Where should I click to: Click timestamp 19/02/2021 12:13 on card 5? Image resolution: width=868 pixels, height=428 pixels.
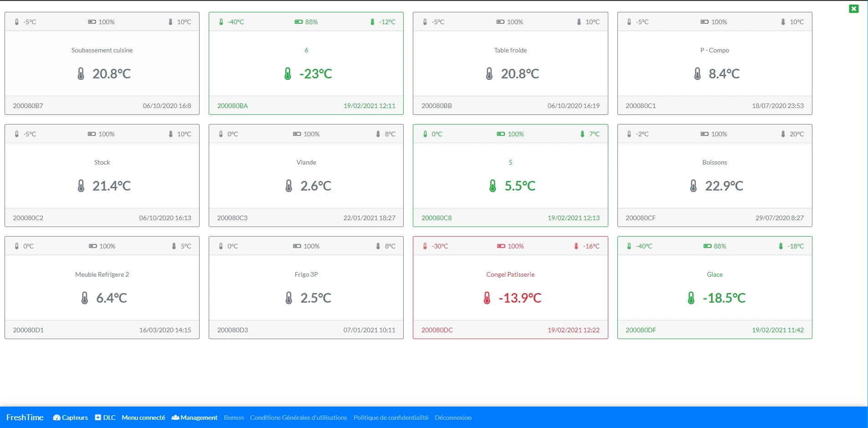574,218
